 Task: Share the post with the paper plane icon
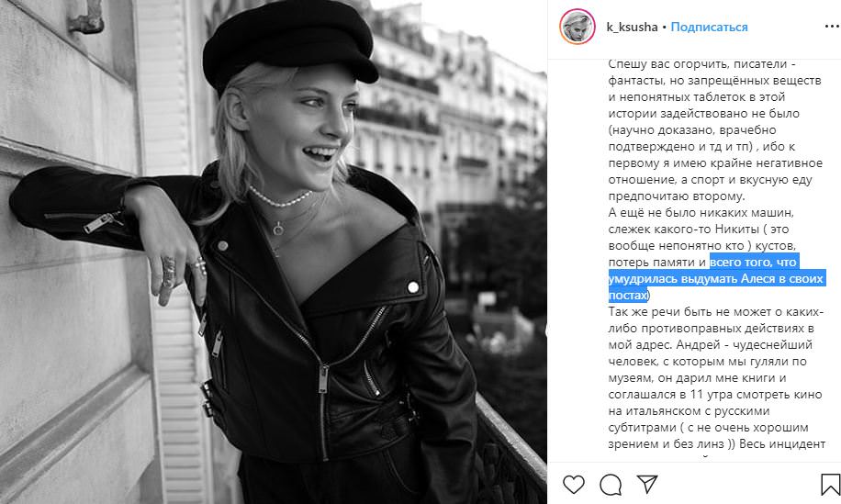(x=647, y=484)
